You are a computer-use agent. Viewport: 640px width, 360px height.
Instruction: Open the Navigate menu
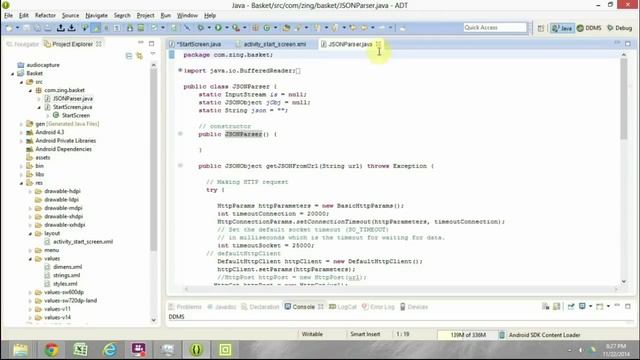96,16
